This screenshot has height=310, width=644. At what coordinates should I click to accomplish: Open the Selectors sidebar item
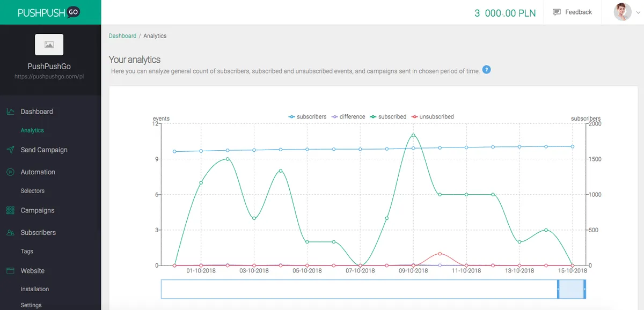click(x=32, y=191)
